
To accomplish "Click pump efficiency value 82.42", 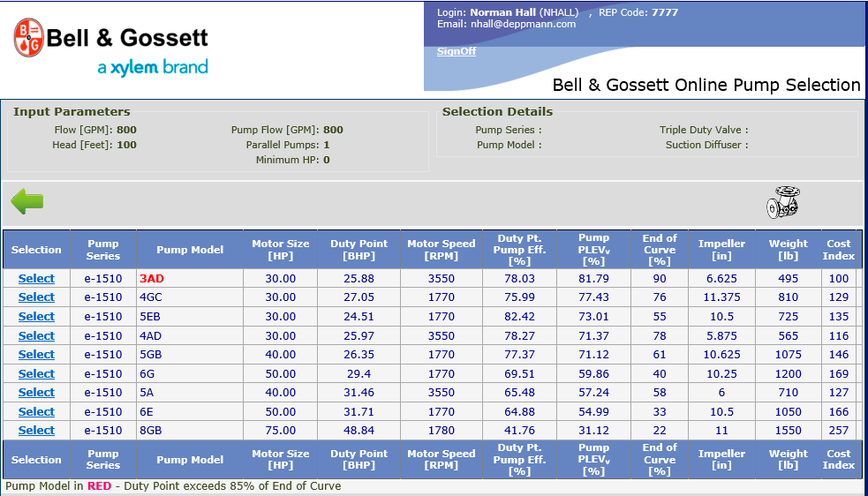I will coord(519,317).
